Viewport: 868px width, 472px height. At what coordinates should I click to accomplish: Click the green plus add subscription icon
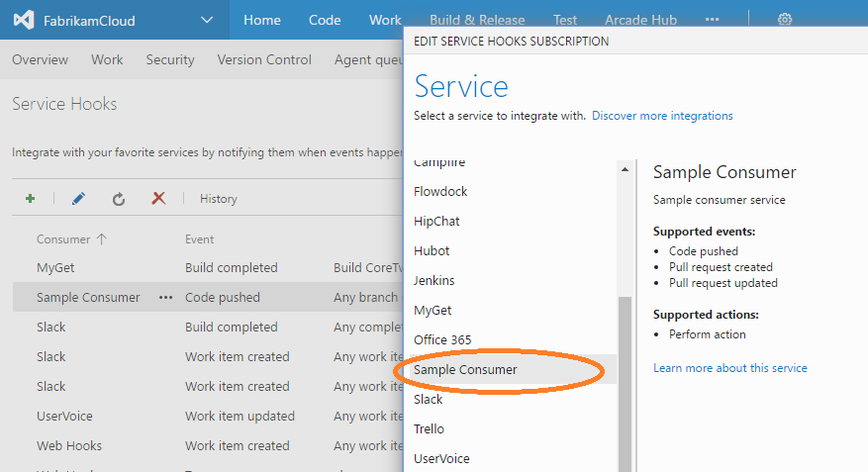(x=31, y=199)
